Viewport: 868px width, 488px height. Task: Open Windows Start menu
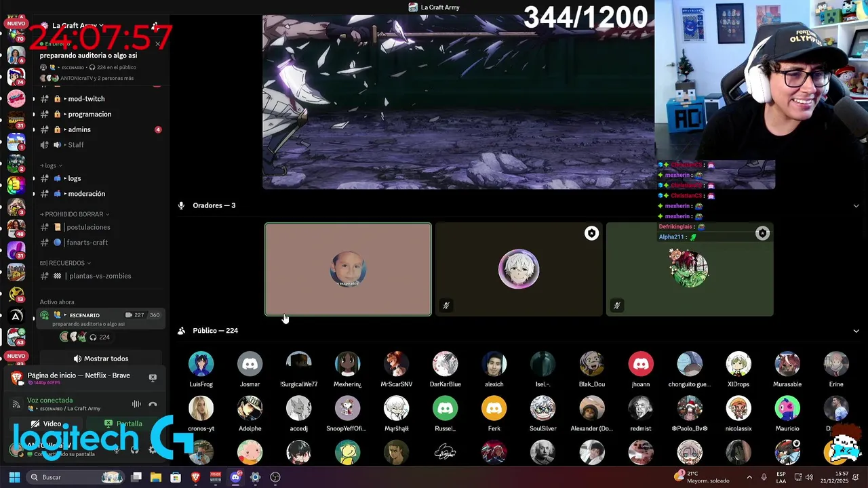[x=14, y=477]
